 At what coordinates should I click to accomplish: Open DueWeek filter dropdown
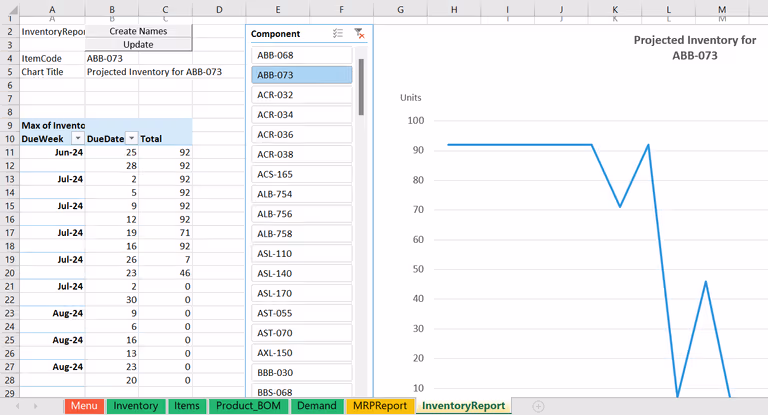coord(78,139)
